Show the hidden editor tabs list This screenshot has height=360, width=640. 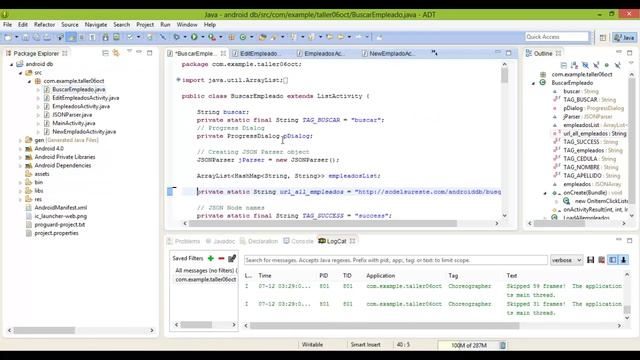[x=434, y=53]
